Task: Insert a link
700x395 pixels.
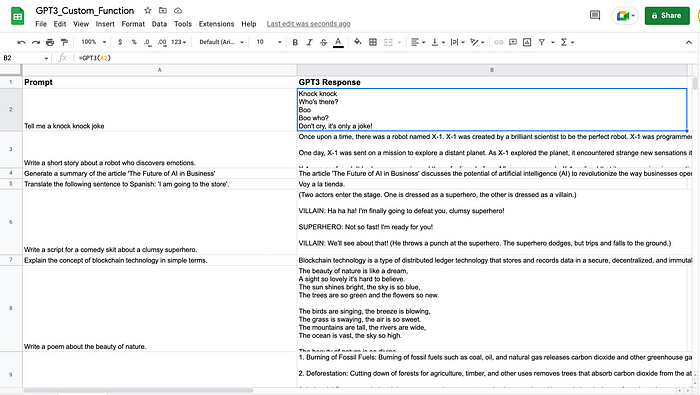Action: tap(498, 42)
